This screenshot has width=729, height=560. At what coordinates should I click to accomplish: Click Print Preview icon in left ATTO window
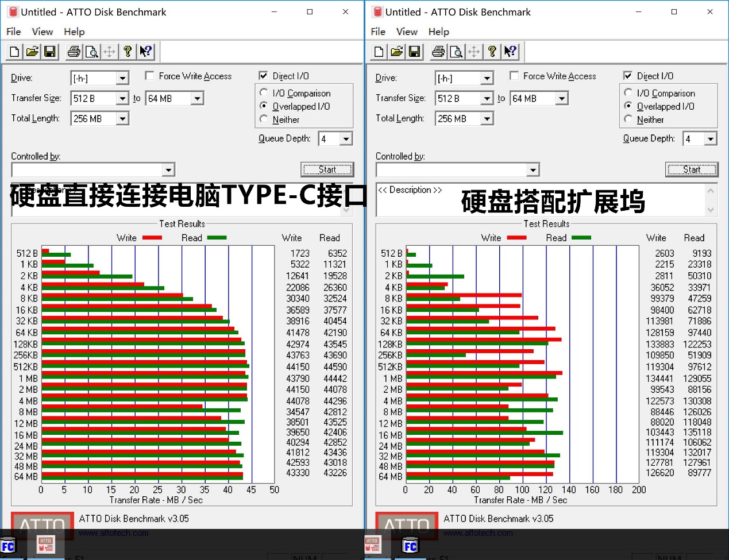point(91,52)
